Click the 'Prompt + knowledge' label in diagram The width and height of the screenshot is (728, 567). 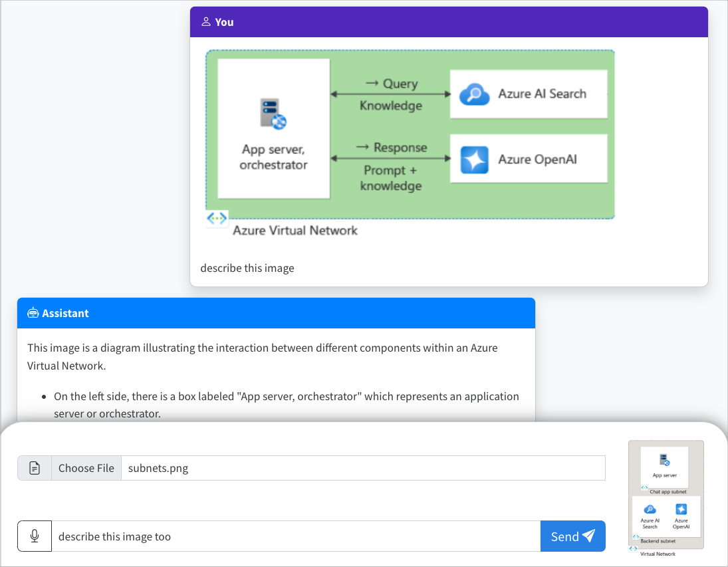[x=391, y=178]
